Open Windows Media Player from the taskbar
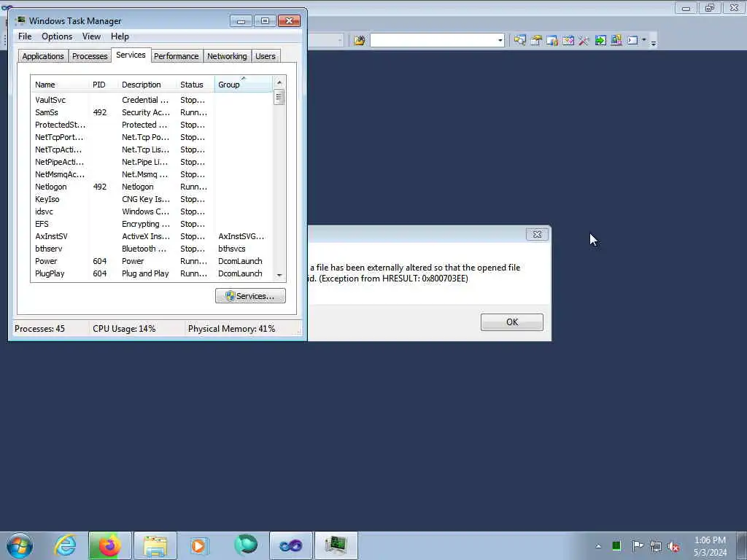Screen dimensions: 747x560 [x=198, y=545]
